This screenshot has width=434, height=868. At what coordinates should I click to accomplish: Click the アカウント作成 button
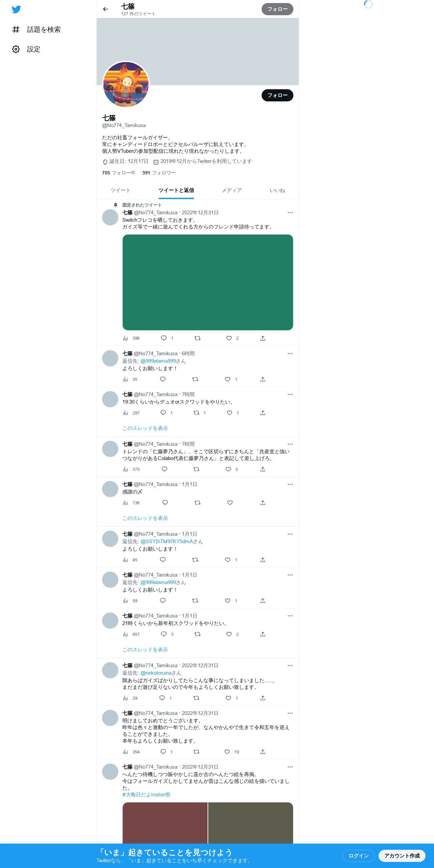click(x=402, y=855)
